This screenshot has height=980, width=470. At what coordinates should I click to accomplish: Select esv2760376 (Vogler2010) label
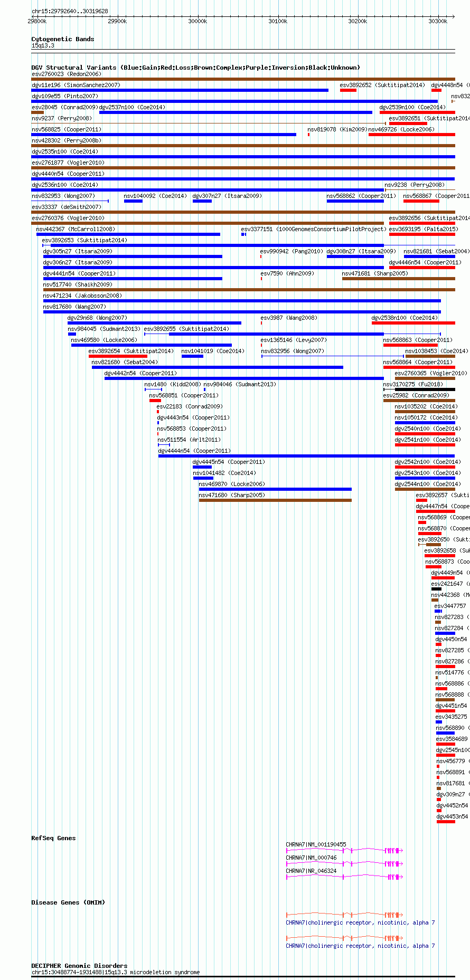coord(68,218)
